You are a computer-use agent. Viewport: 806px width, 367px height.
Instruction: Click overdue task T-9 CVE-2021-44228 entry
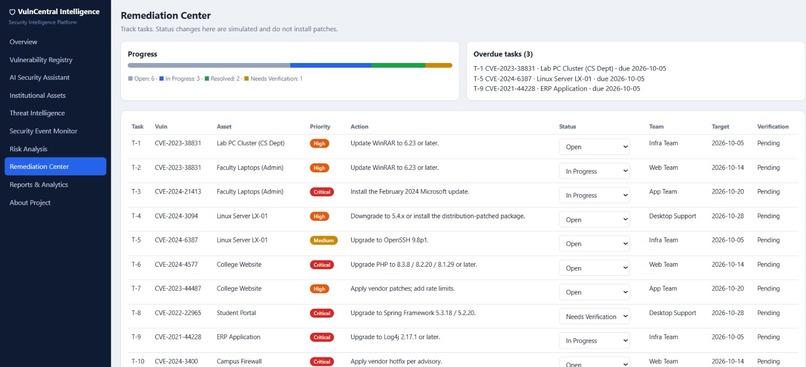click(x=557, y=88)
